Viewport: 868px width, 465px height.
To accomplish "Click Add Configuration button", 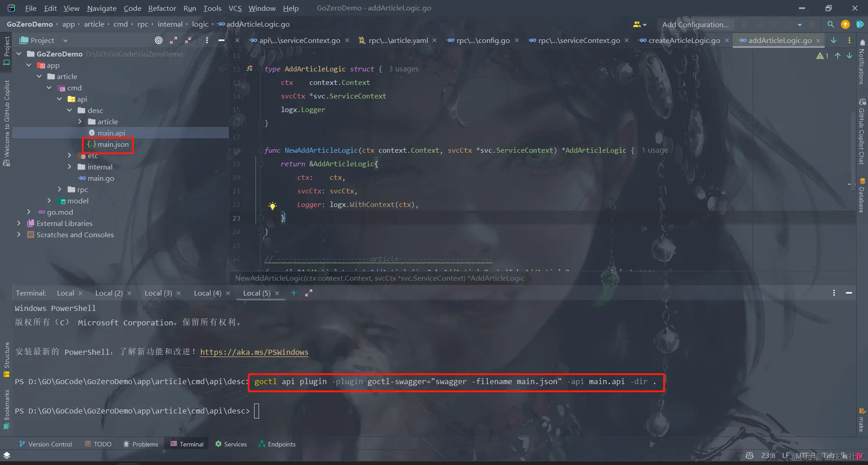I will [695, 24].
